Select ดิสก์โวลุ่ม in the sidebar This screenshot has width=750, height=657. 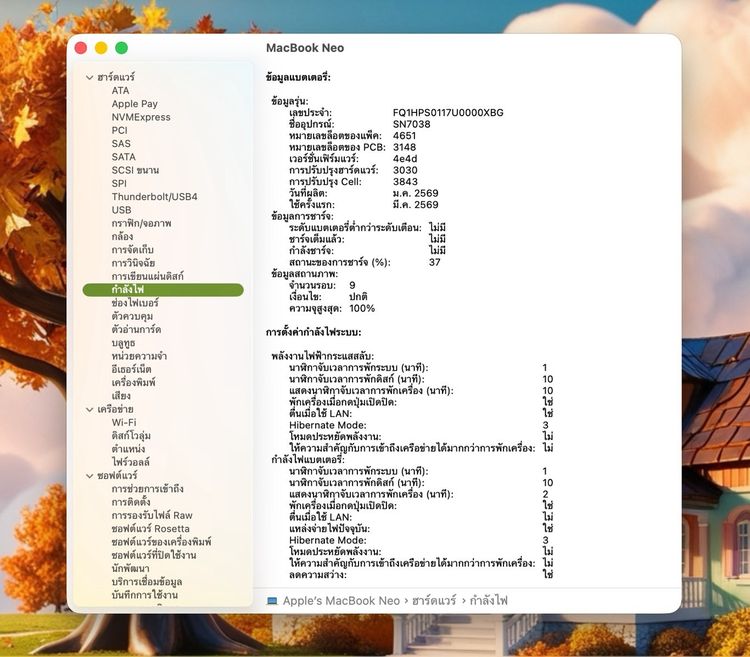(131, 436)
